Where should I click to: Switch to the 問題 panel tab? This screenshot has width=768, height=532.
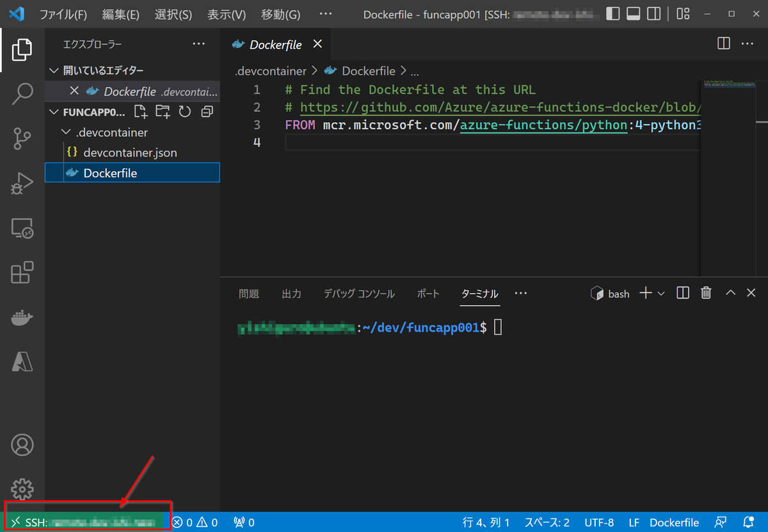point(249,293)
